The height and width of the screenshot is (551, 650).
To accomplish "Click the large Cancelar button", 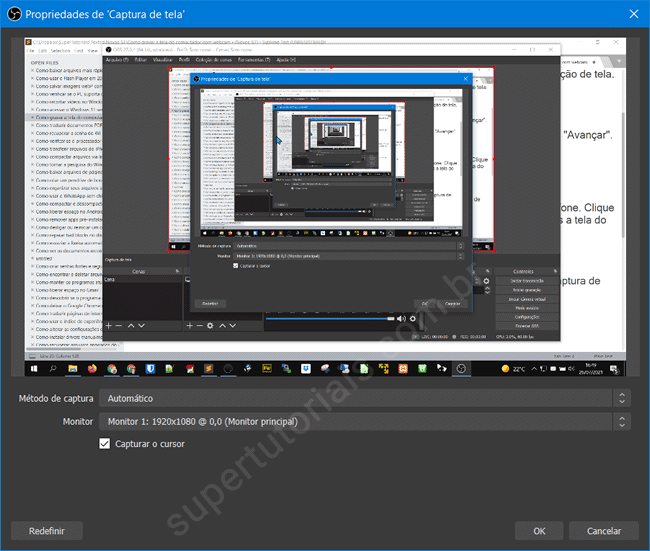I will tap(603, 531).
